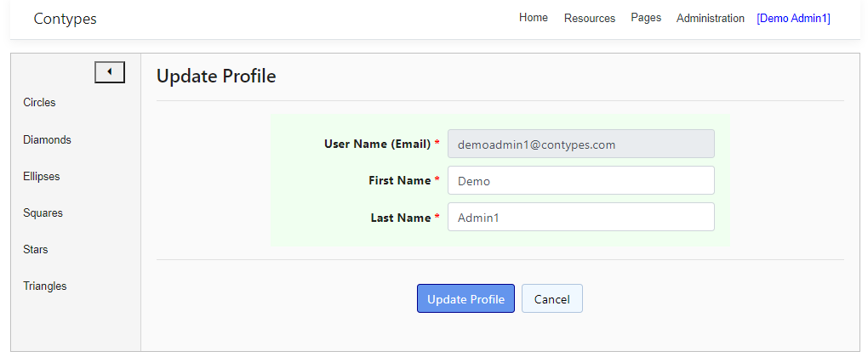This screenshot has width=868, height=357.
Task: Cancel the profile update
Action: (x=552, y=298)
